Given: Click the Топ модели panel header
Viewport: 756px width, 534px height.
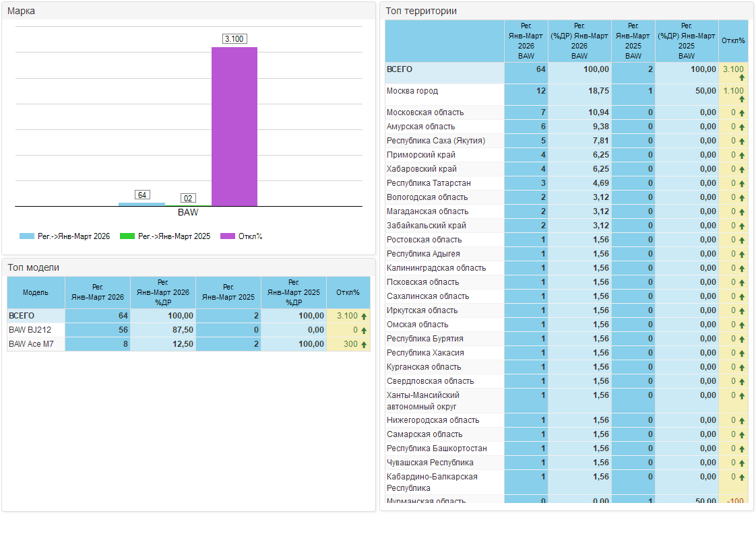Looking at the screenshot, I should [x=34, y=267].
